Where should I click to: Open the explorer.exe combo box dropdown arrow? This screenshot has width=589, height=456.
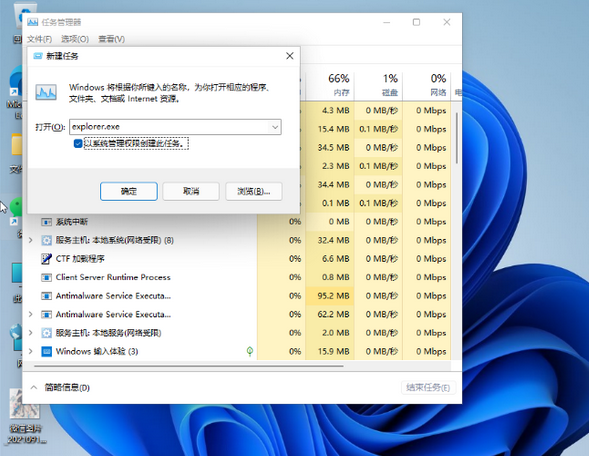(x=275, y=127)
